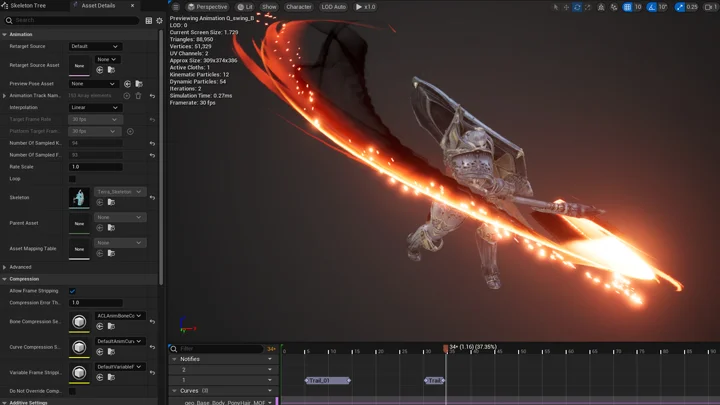Open camera speed settings

point(710,7)
